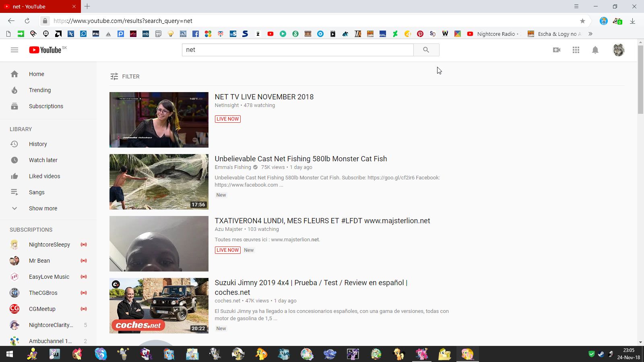This screenshot has width=644, height=362.
Task: Open the search FILTER options
Action: pos(125,76)
